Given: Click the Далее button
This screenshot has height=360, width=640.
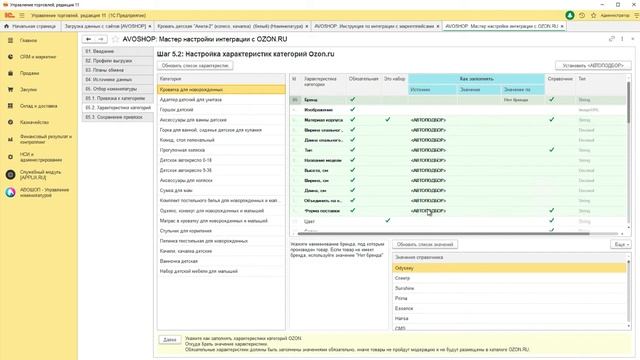Looking at the screenshot, I should tap(170, 340).
